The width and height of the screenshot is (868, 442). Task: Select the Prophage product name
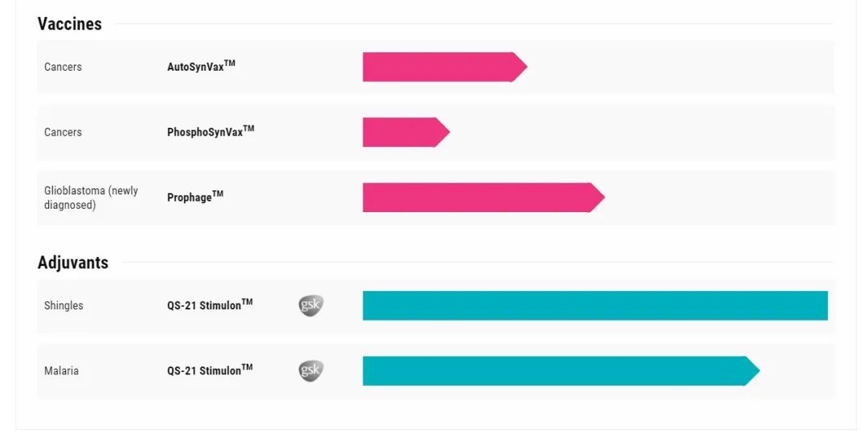[195, 197]
